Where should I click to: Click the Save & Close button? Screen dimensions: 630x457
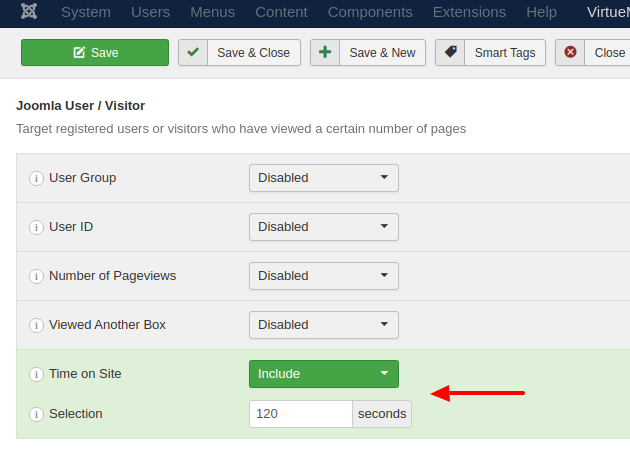(x=239, y=53)
